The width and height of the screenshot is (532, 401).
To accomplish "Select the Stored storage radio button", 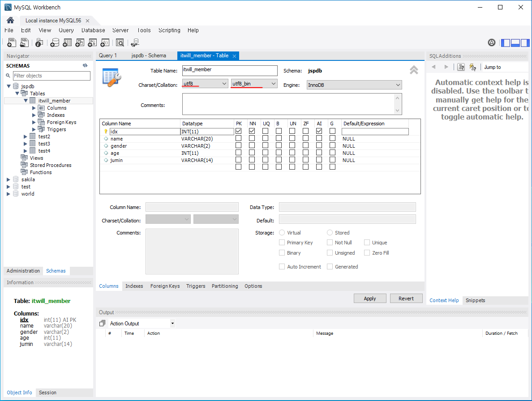I will [330, 233].
